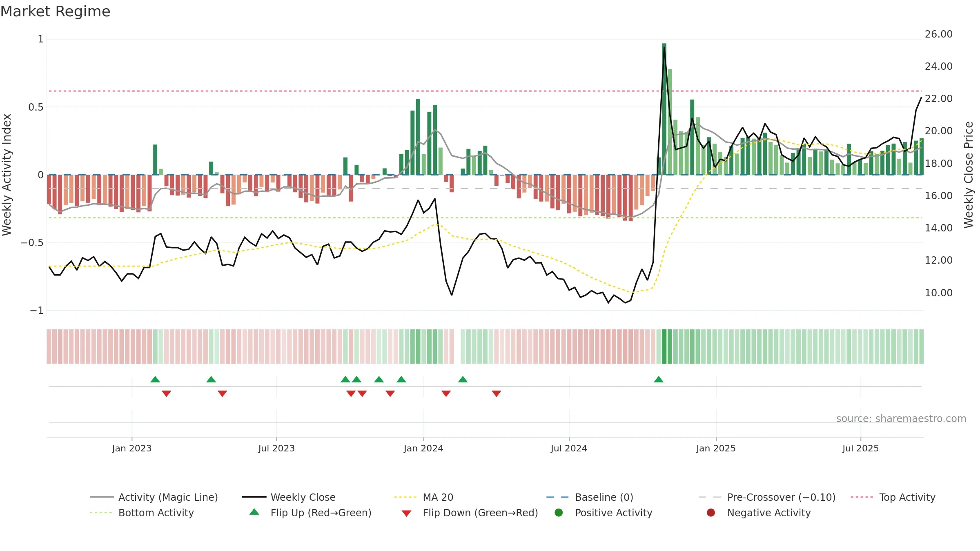Viewport: 980px width, 551px height.
Task: Toggle the Bottom Activity legend entry
Action: tap(142, 513)
